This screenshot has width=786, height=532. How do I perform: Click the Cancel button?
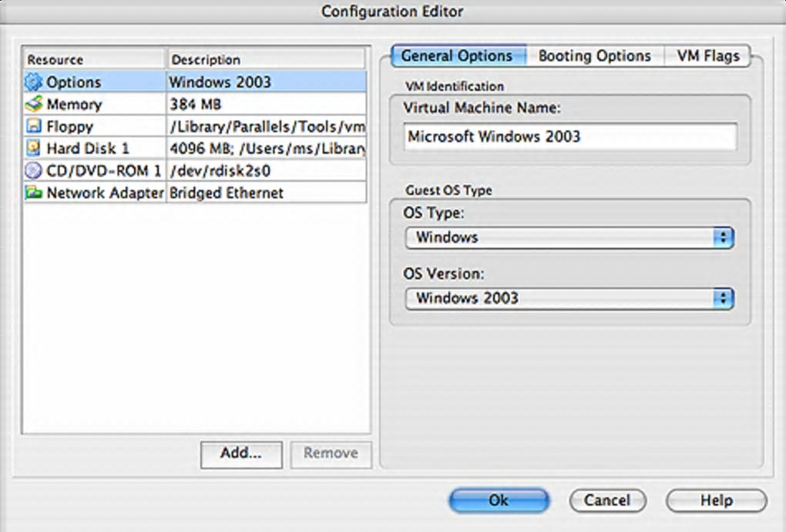pyautogui.click(x=607, y=500)
